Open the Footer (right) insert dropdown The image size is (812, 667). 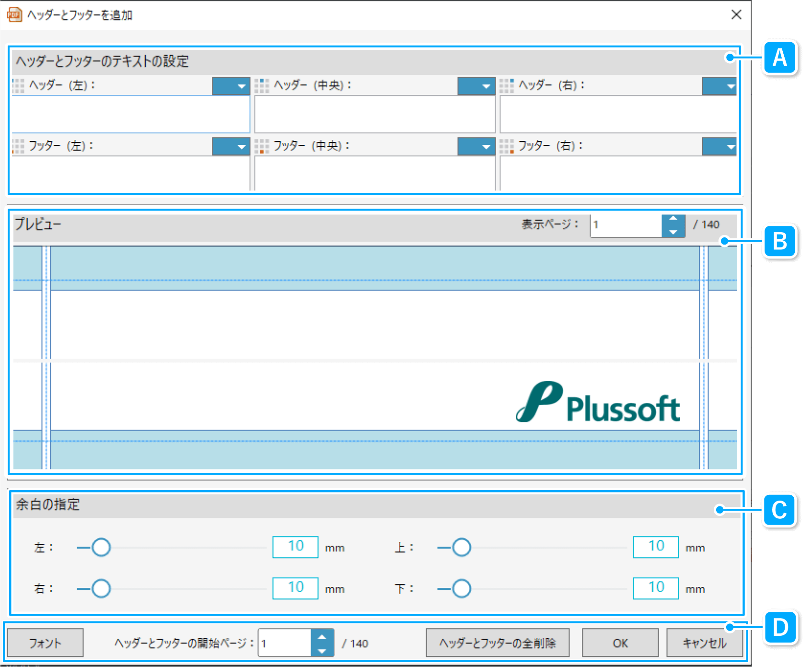[x=719, y=147]
